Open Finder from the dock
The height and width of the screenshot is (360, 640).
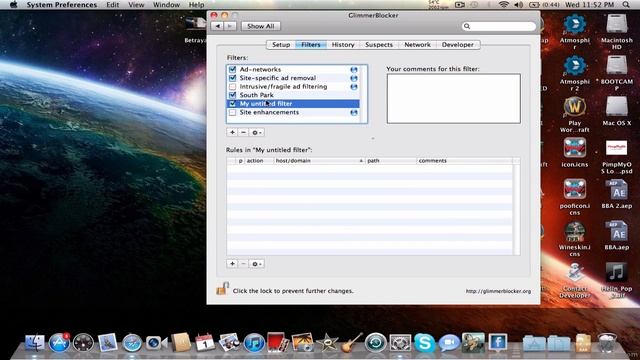35,342
